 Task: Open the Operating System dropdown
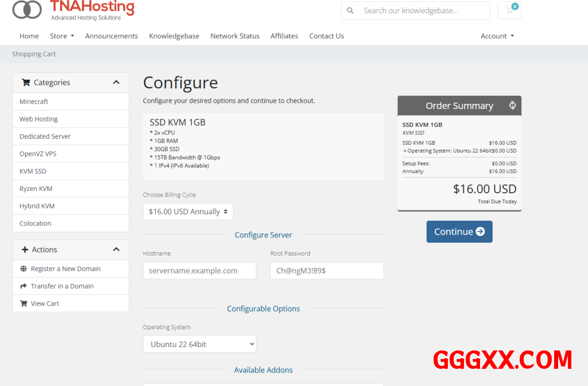pyautogui.click(x=199, y=344)
